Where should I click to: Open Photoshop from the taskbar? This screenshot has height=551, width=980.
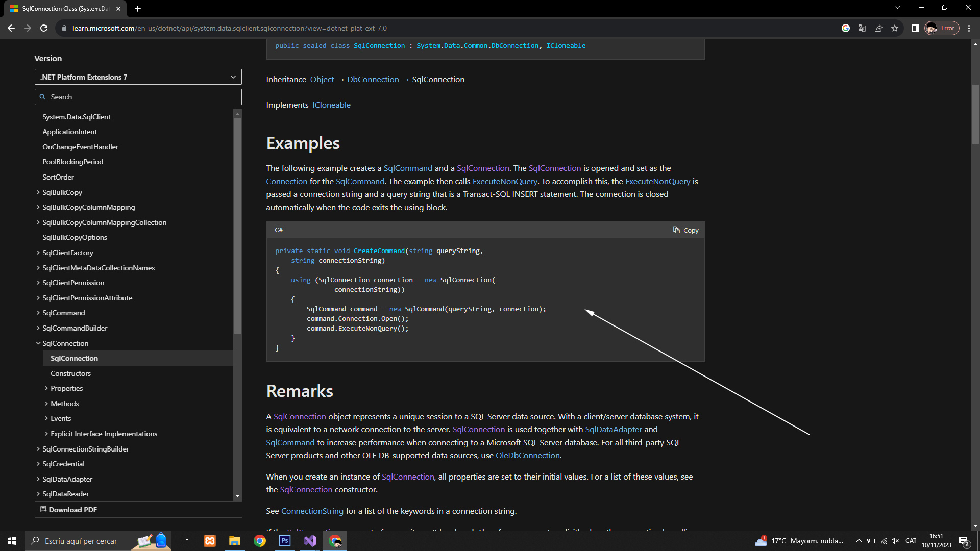(x=285, y=541)
